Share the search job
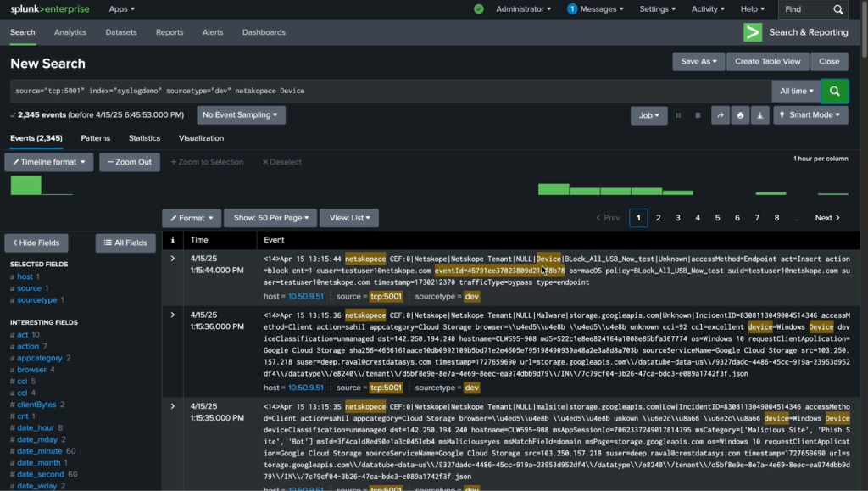Viewport: 868px width, 491px height. tap(721, 115)
